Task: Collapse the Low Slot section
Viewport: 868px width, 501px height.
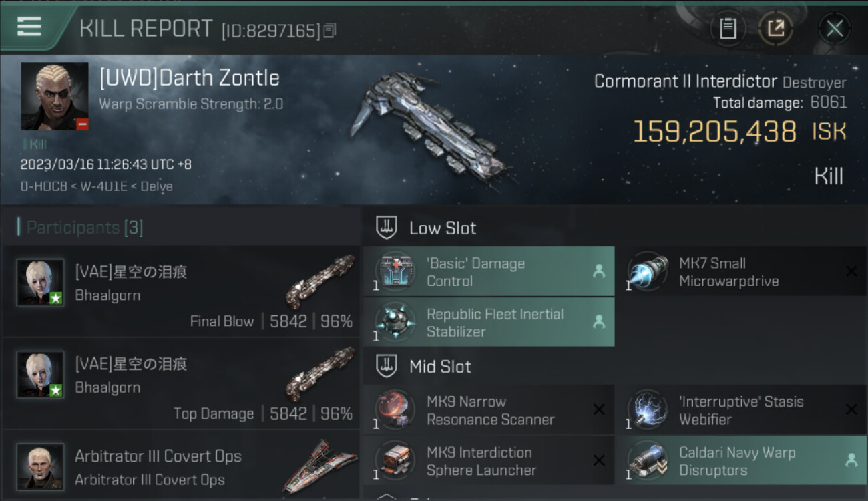Action: 387,228
